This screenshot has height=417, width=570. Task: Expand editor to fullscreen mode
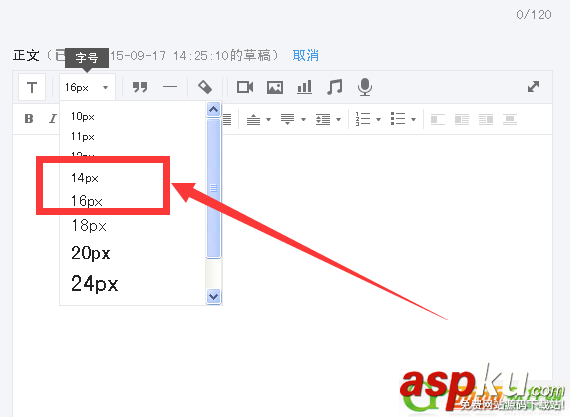[x=533, y=87]
